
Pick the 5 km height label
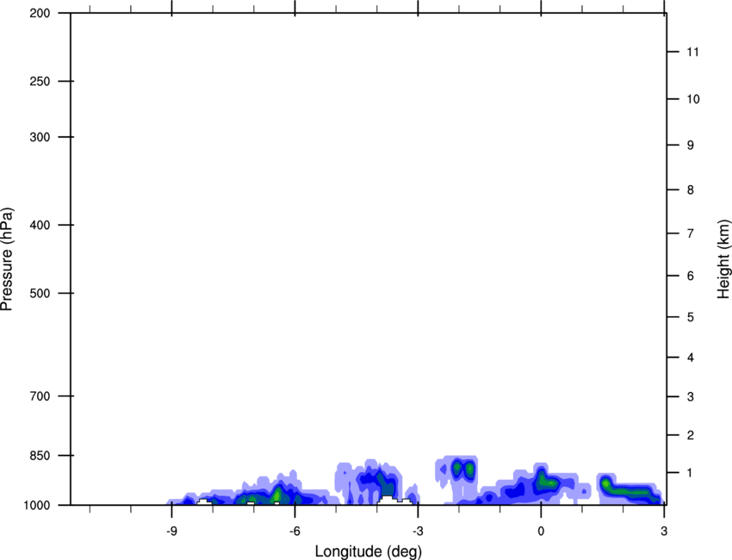(691, 317)
